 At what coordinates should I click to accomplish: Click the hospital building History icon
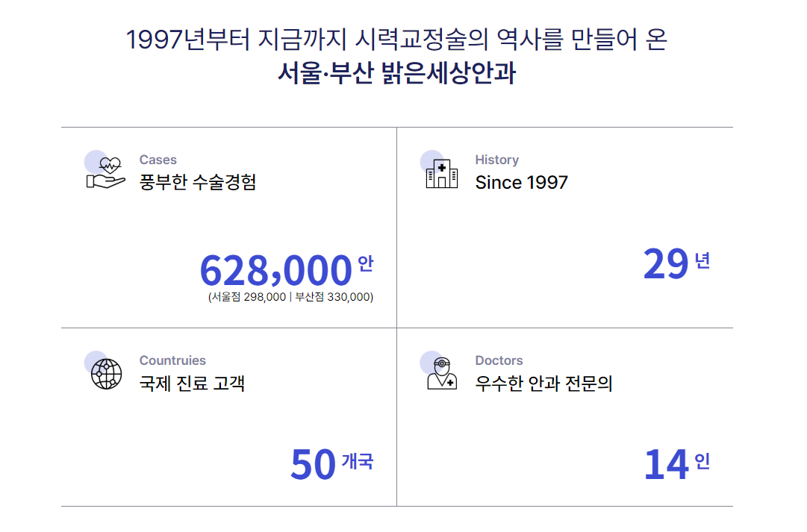[441, 172]
